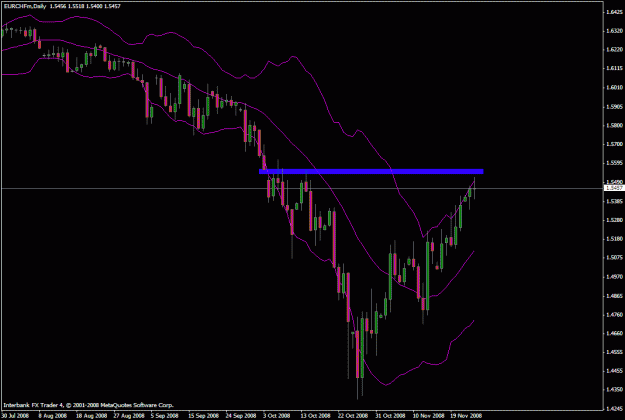Click the Interbank FX Trader 4 copyright text
Image resolution: width=625 pixels, height=420 pixels.
(88, 405)
